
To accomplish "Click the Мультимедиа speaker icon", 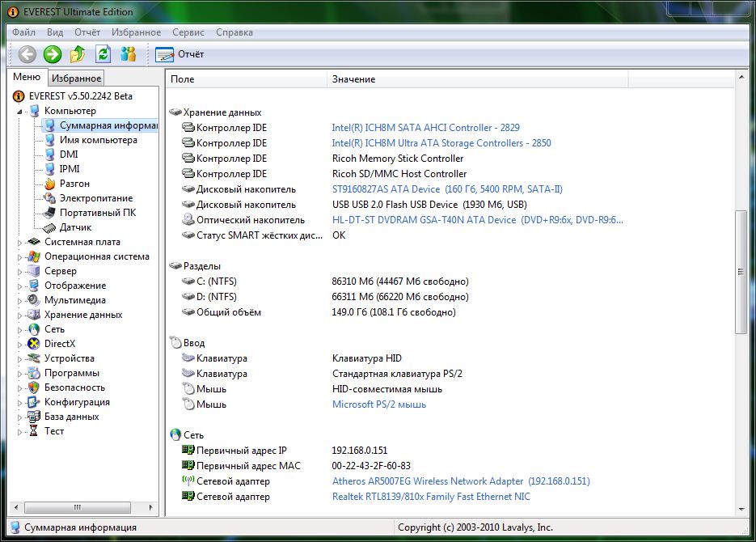I will tap(34, 300).
